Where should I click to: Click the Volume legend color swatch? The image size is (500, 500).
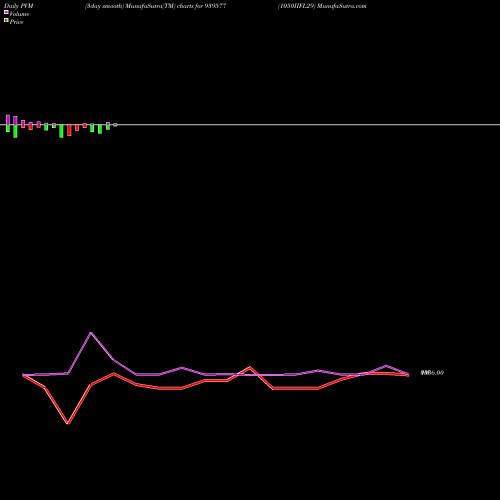(6, 12)
